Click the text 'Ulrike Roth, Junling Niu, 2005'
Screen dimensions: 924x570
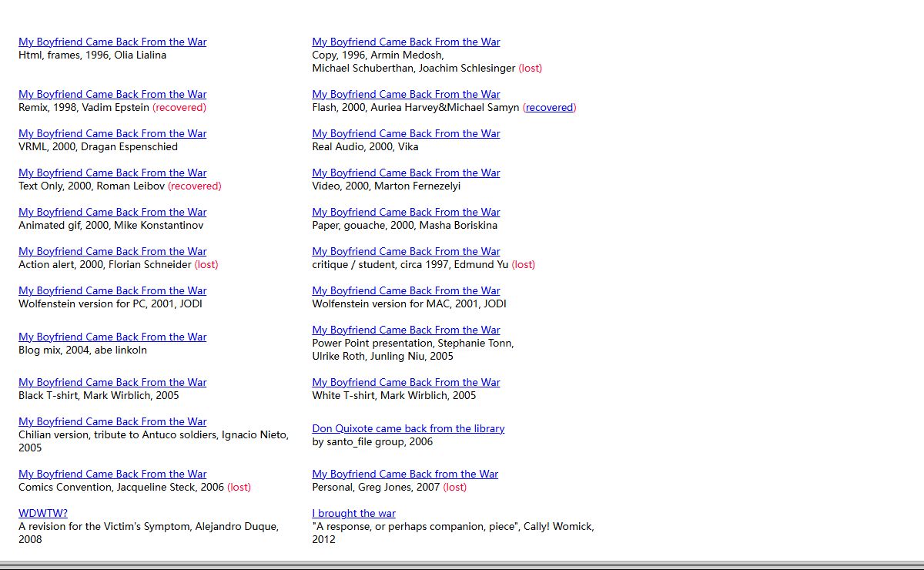point(383,356)
